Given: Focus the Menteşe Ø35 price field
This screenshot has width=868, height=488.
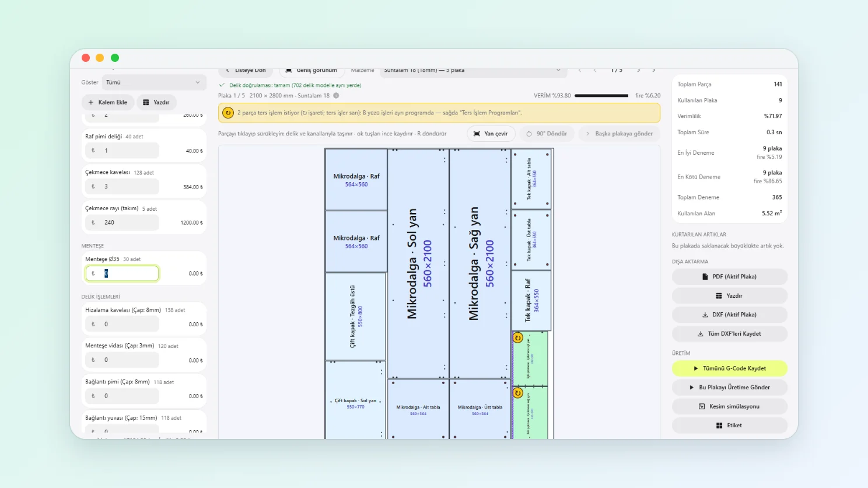Looking at the screenshot, I should (x=122, y=273).
